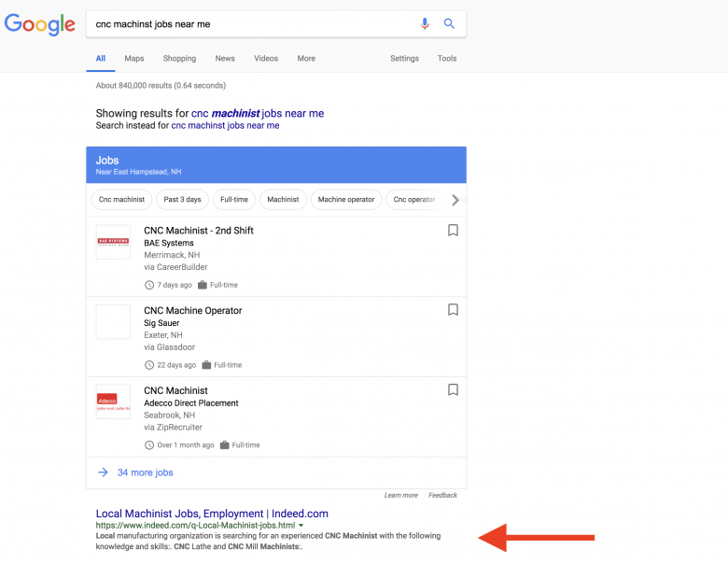The image size is (728, 564).
Task: Click the clock icon beside 7 days ago
Action: pos(149,285)
